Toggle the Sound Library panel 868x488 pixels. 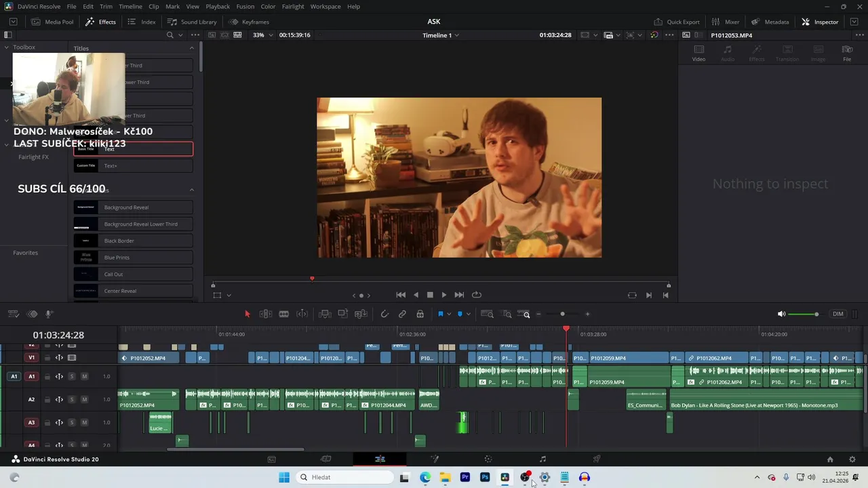pyautogui.click(x=191, y=22)
